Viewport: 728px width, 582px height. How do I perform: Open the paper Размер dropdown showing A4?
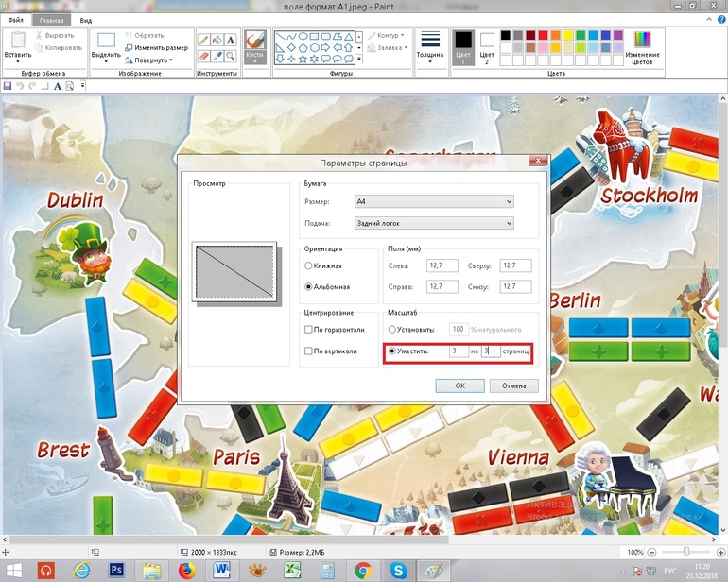click(433, 201)
